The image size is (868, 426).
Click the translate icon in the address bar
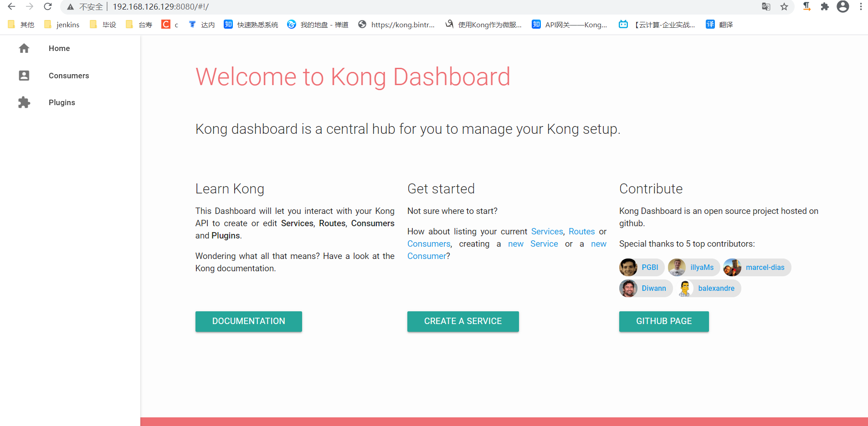766,7
